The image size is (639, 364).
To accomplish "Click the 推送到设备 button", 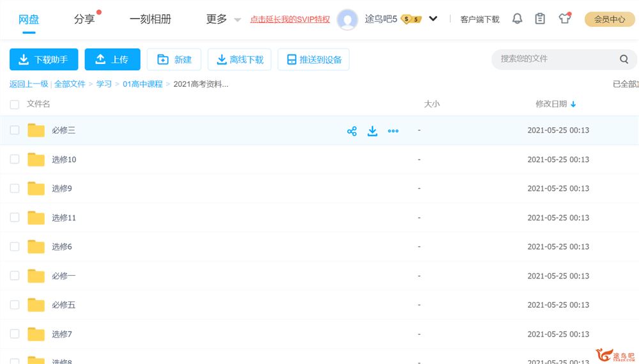I will (x=313, y=59).
